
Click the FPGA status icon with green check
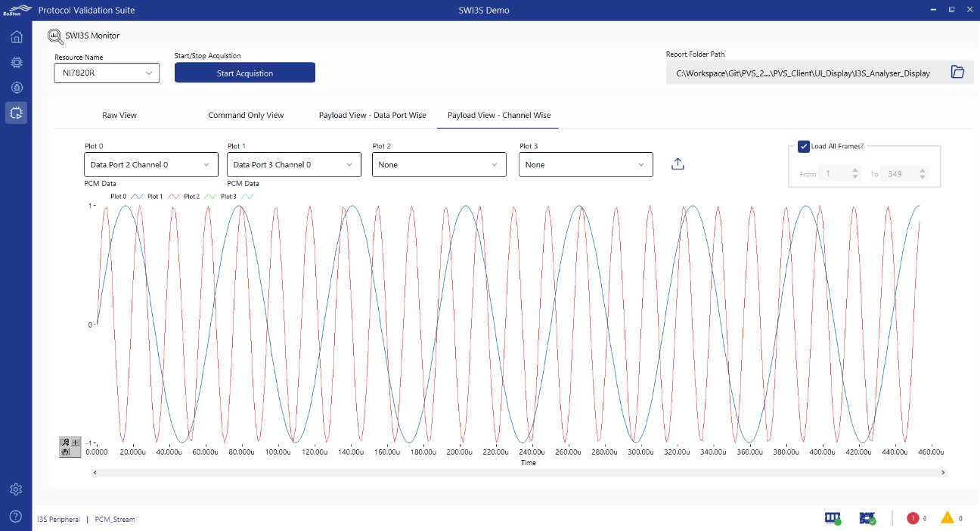coord(867,518)
